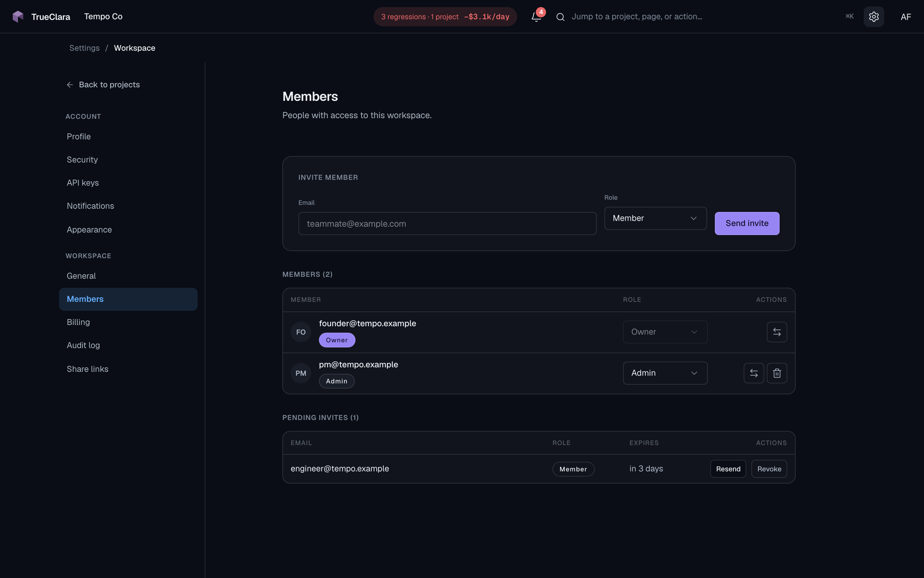Select Members in sidebar
Image resolution: width=924 pixels, height=578 pixels.
pos(128,299)
